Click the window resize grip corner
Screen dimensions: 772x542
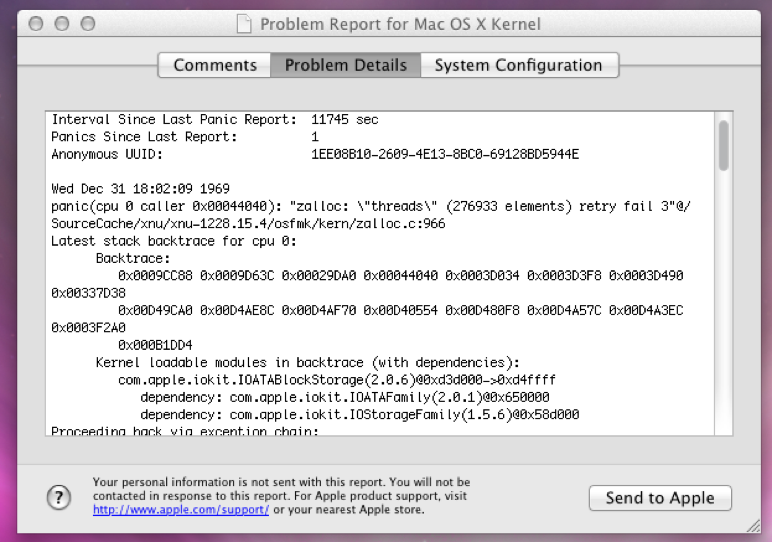753,526
